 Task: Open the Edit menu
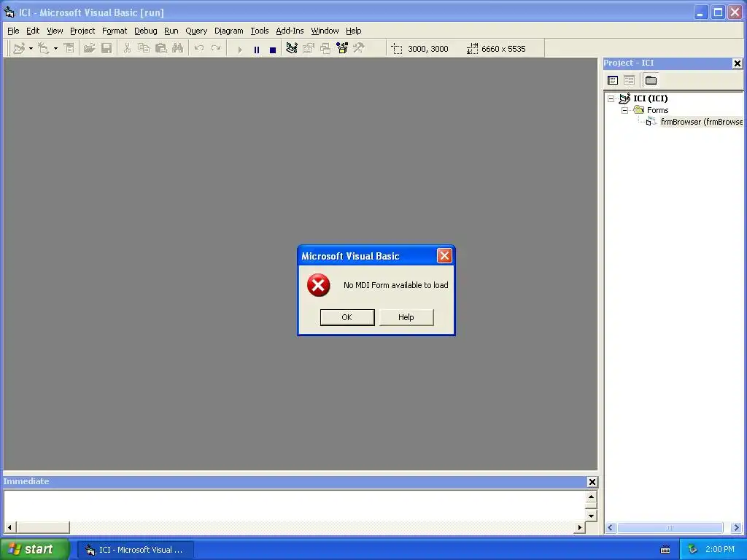pos(33,31)
